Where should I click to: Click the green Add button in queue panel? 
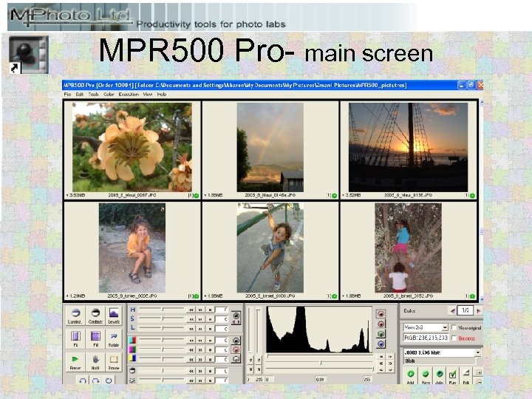411,376
